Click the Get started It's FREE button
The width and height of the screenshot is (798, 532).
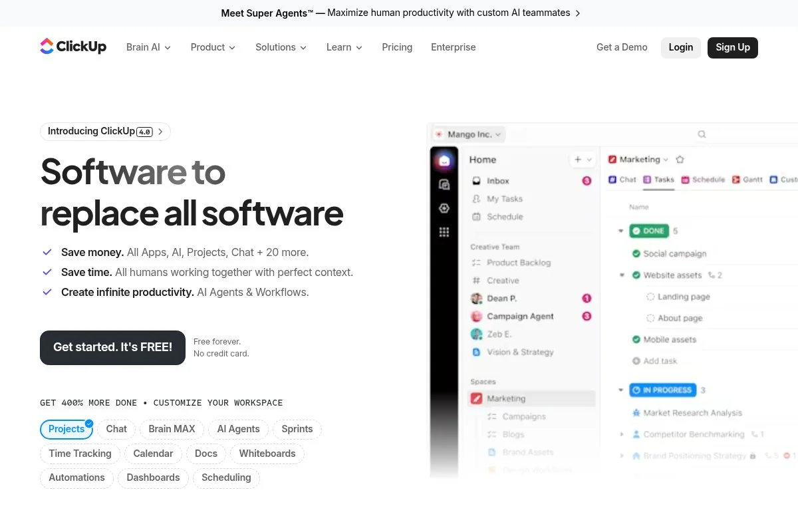pyautogui.click(x=112, y=347)
